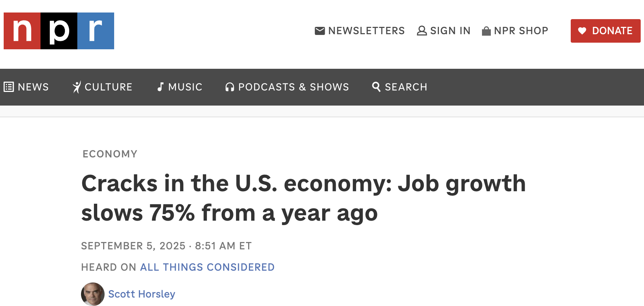Open the Podcasts & Shows menu
The height and width of the screenshot is (306, 644).
[x=293, y=87]
